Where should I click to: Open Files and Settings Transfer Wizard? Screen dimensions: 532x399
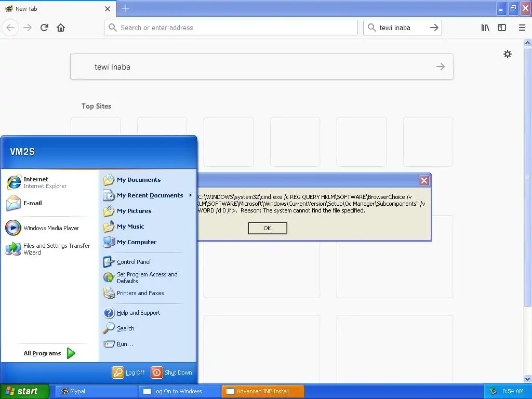pos(50,249)
